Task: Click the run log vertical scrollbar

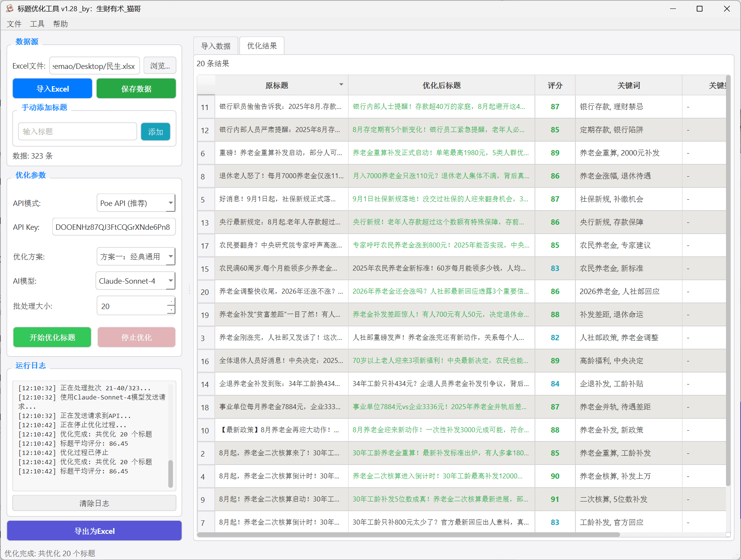Action: coord(171,473)
